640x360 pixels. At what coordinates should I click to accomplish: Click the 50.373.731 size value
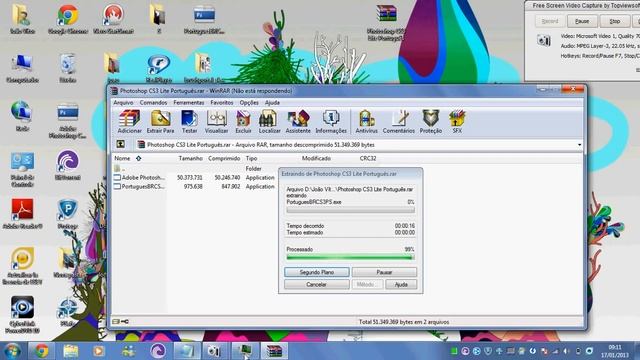190,178
